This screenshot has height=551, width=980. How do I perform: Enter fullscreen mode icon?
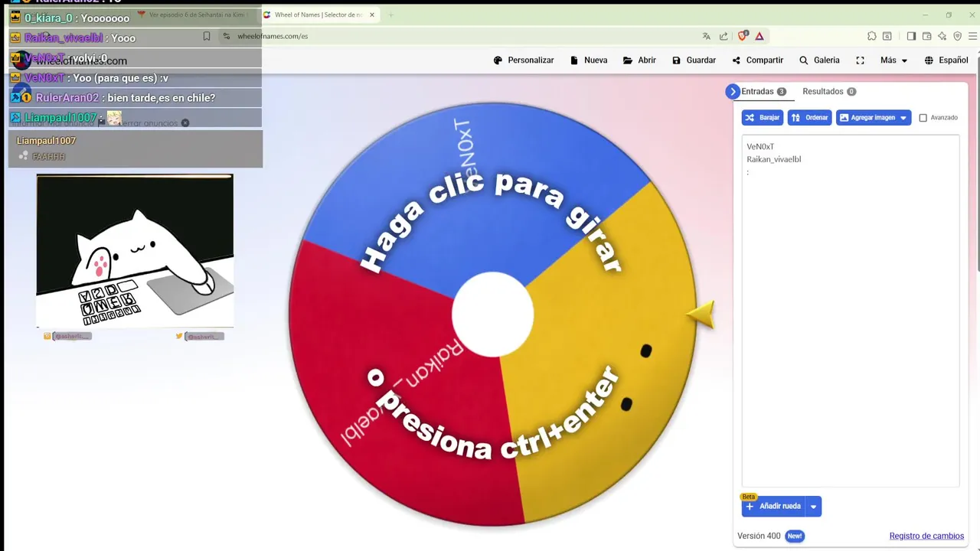point(860,60)
